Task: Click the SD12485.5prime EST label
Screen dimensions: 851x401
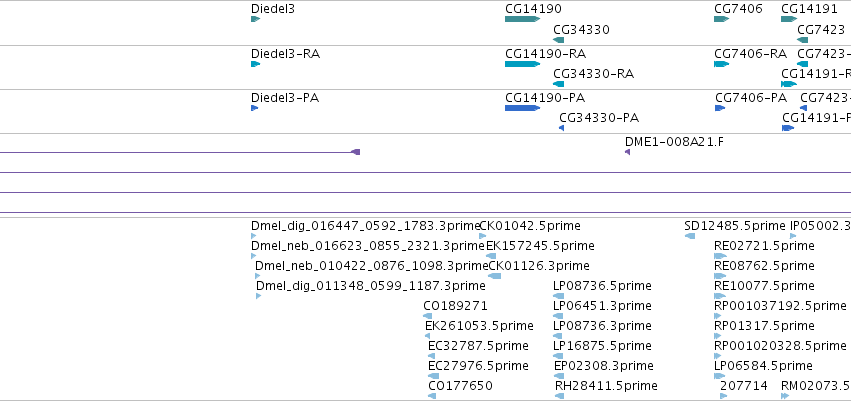Action: 735,226
